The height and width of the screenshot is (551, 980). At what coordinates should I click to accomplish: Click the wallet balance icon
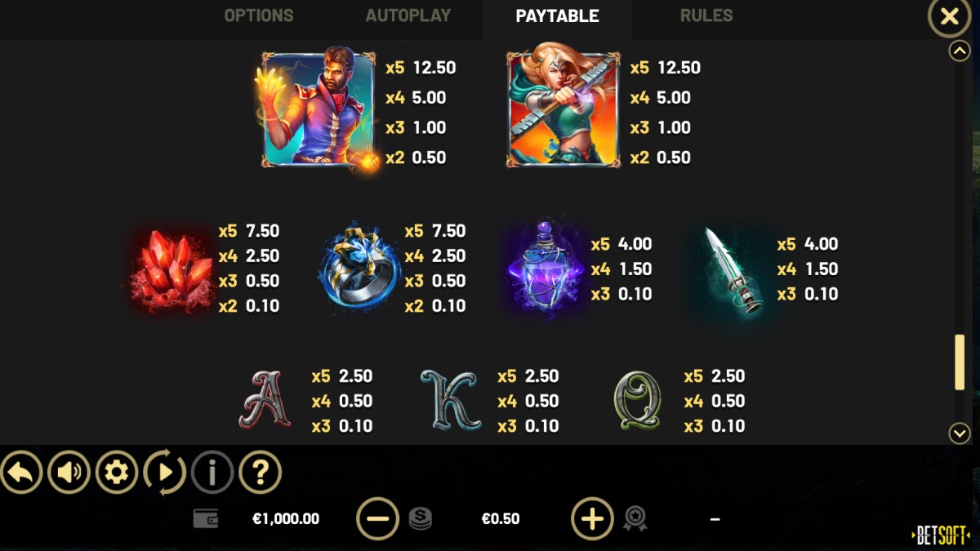tap(206, 518)
